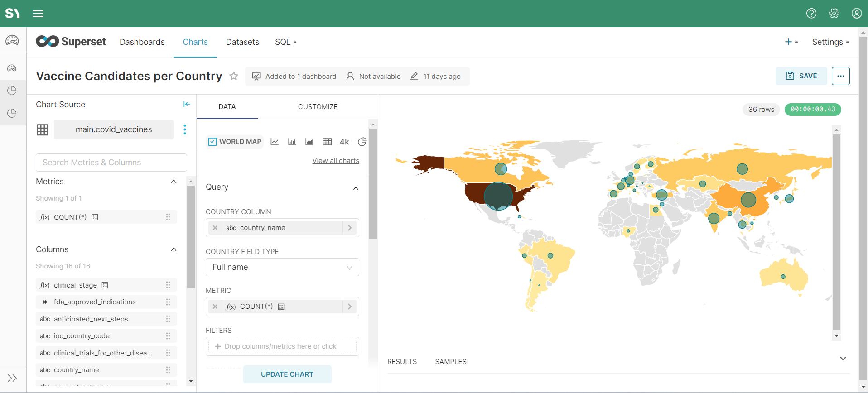Pick the pie chart visualization icon
Image resolution: width=868 pixels, height=393 pixels.
pos(362,142)
